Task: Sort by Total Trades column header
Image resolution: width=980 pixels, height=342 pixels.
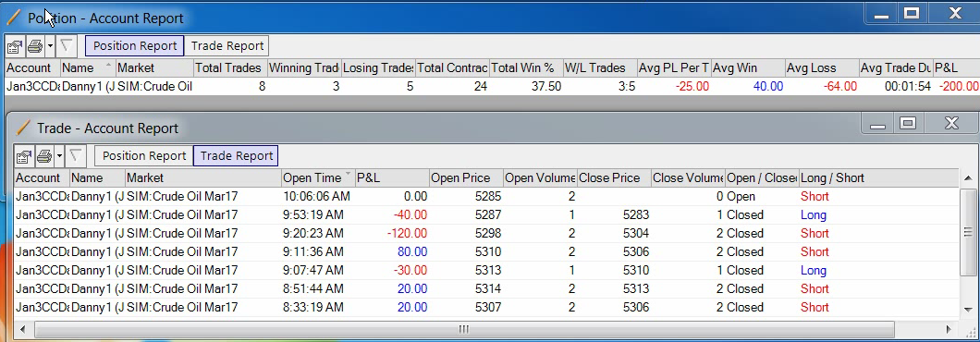Action: (230, 67)
